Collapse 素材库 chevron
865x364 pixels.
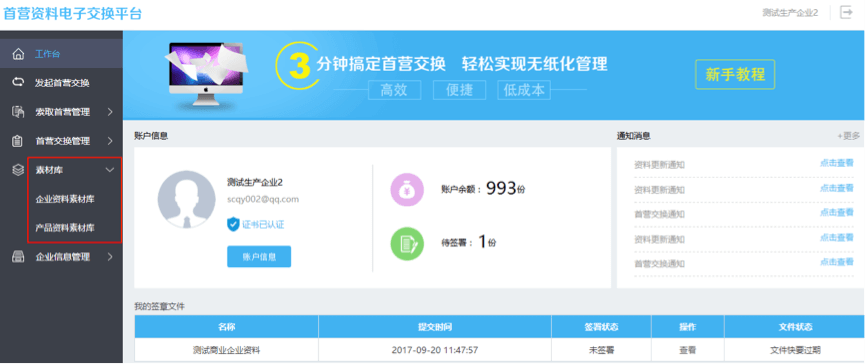click(x=110, y=170)
